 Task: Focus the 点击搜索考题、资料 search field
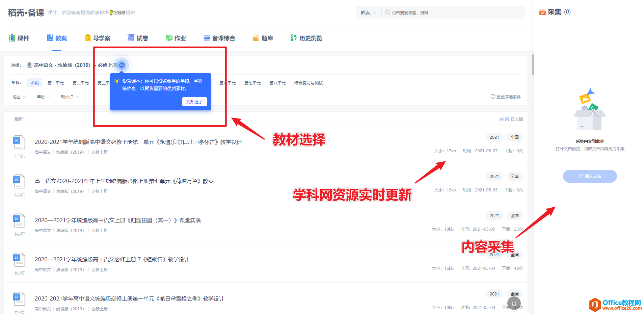pos(453,12)
